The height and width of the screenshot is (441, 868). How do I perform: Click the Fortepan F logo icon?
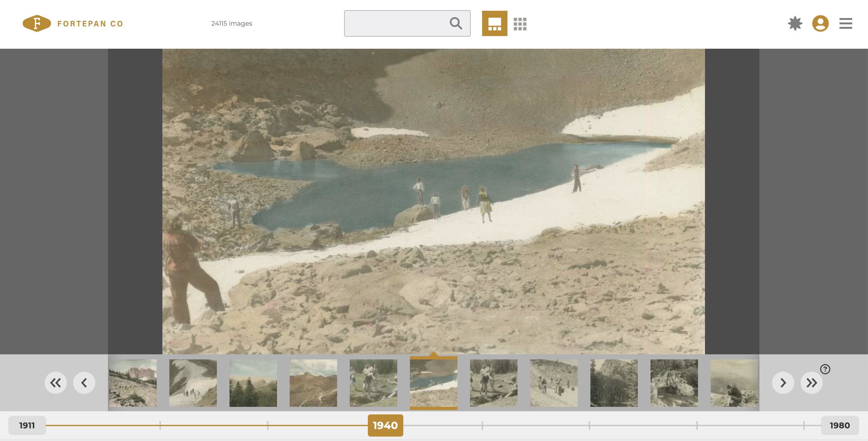[36, 23]
